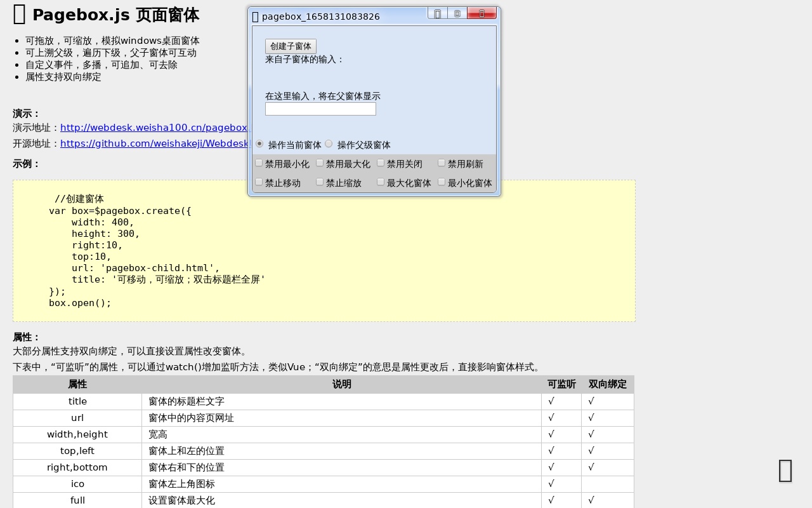The width and height of the screenshot is (812, 508).
Task: Click the 'var box=$pagebox.create({' code line
Action: pos(120,211)
